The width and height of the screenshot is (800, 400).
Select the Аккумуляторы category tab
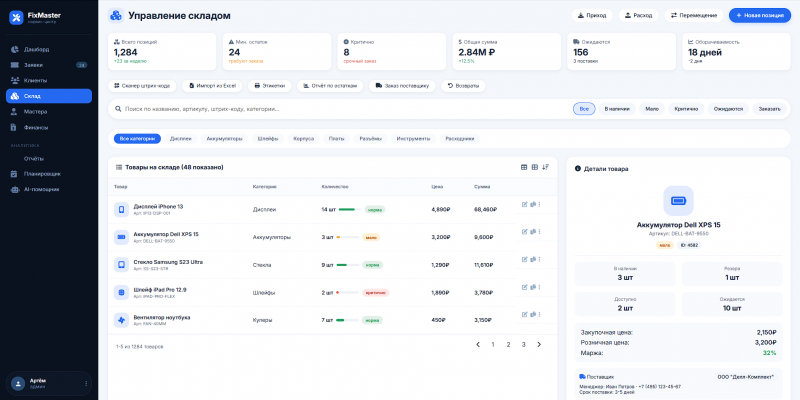(x=224, y=139)
